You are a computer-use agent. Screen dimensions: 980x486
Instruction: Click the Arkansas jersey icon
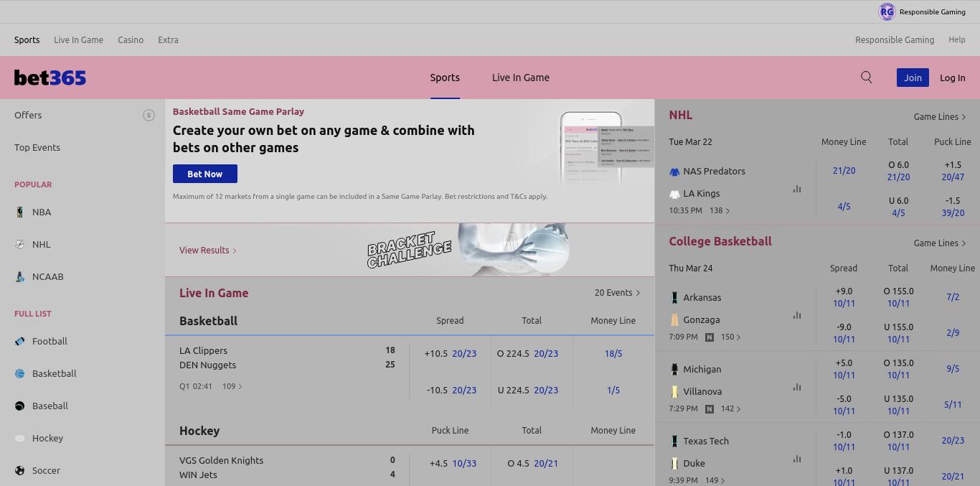(x=674, y=297)
